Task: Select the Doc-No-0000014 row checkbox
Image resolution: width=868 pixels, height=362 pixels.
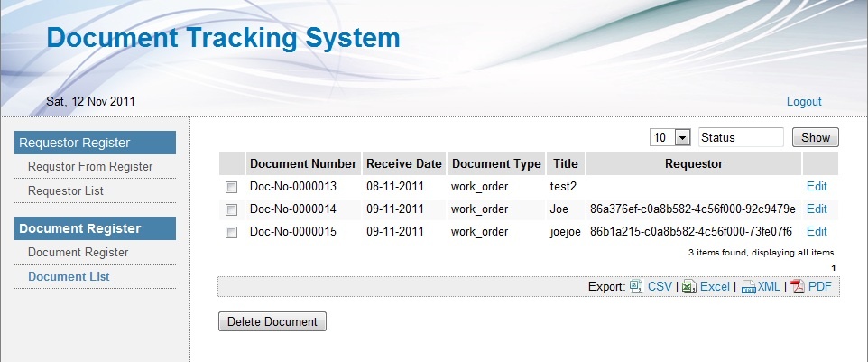Action: point(231,209)
